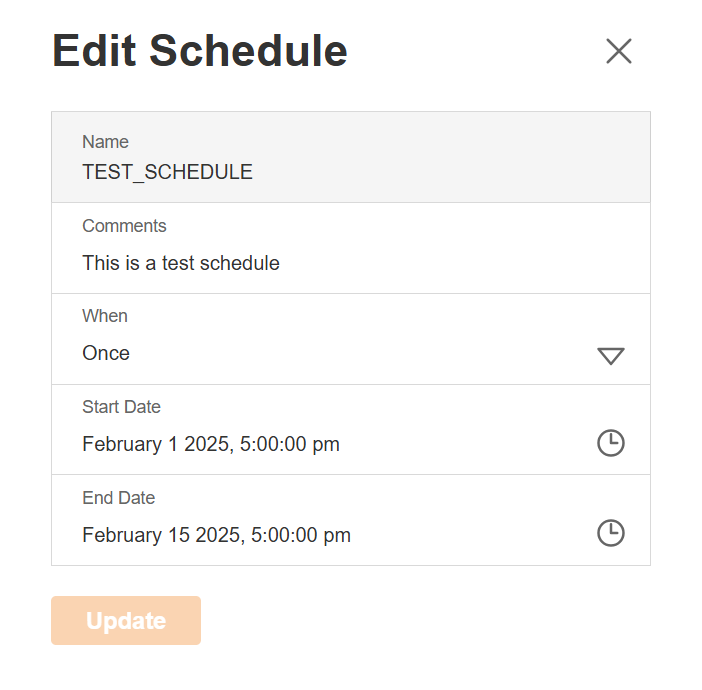Click the TEST_SCHEDULE name text

click(x=167, y=172)
